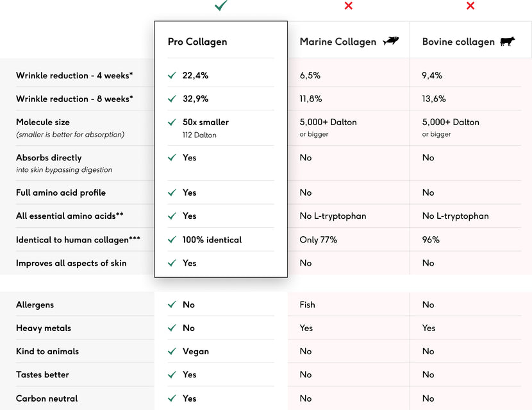Screen dimensions: 532x410
Task: Click the large green checkmark above Pro Collagen
Action: point(221,5)
